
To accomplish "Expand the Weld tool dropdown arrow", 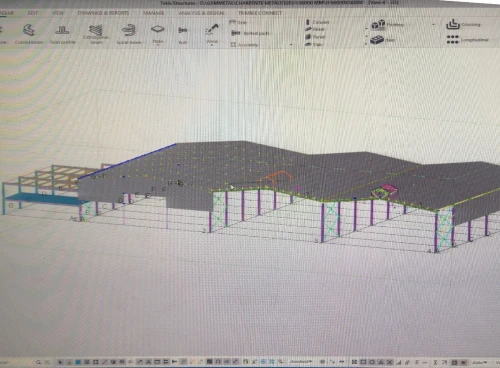I will 212,45.
